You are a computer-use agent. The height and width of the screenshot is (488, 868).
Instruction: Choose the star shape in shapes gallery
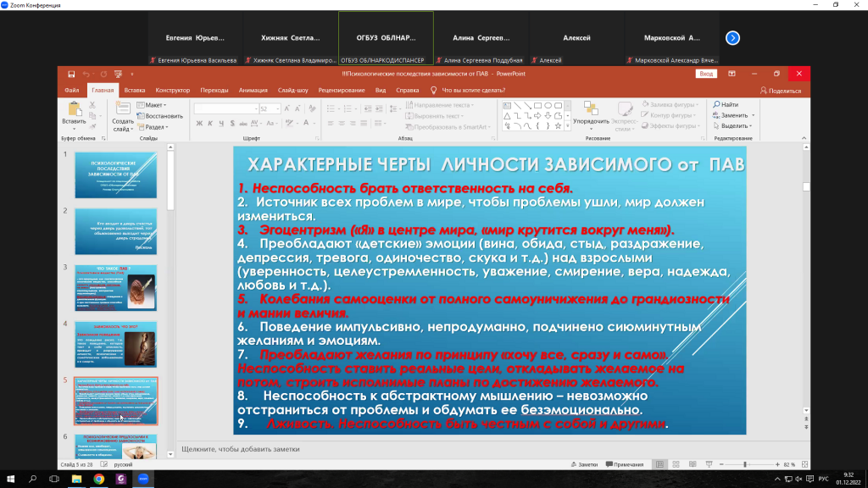point(558,126)
